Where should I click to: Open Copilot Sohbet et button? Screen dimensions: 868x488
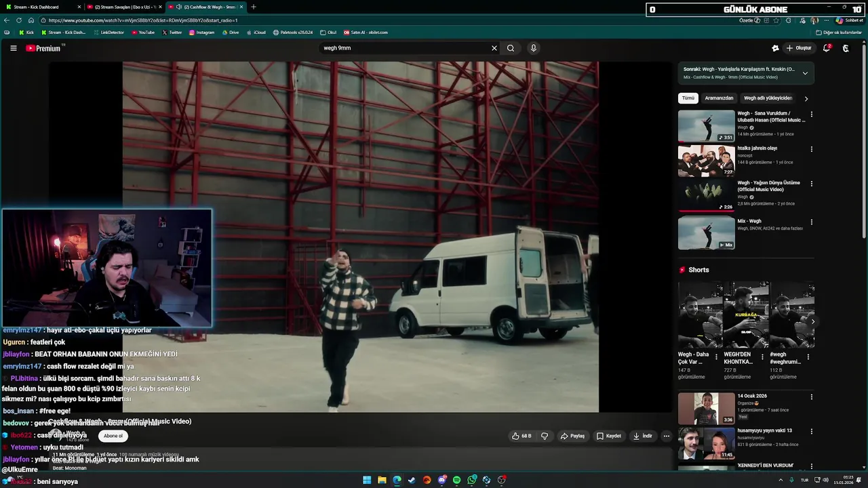850,20
